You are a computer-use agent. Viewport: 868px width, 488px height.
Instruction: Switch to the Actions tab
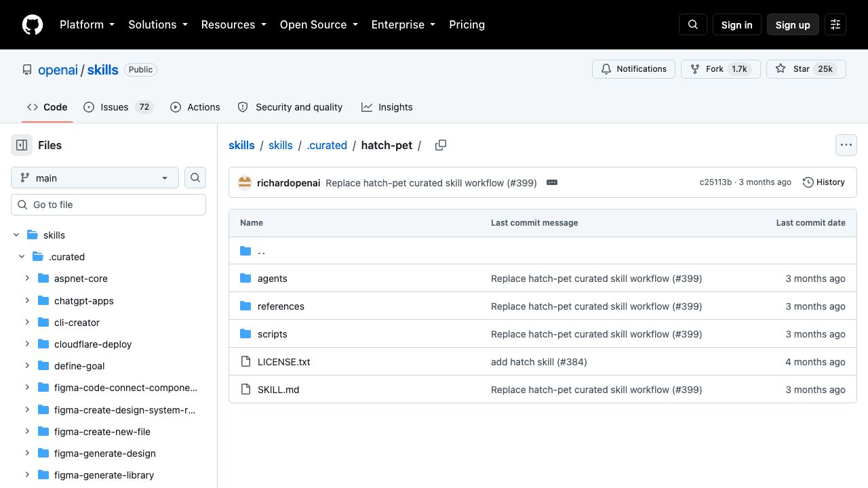[195, 107]
